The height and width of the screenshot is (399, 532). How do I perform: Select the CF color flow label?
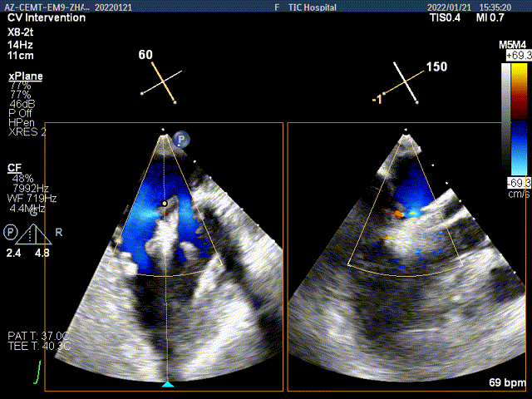tap(14, 168)
